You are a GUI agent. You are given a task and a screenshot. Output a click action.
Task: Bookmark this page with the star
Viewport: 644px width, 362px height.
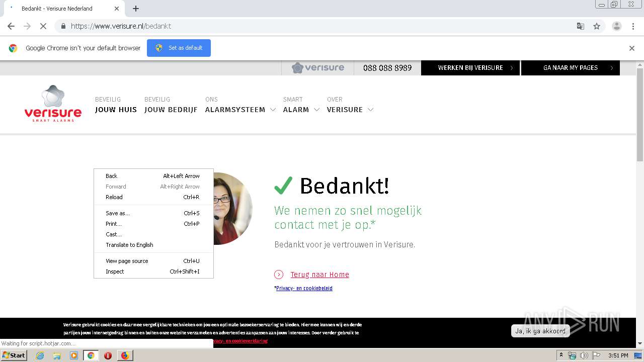[597, 26]
